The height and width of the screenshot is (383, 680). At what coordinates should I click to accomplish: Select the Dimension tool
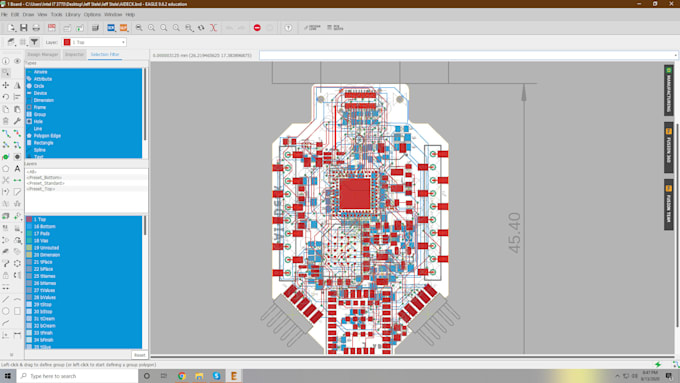(x=17, y=335)
